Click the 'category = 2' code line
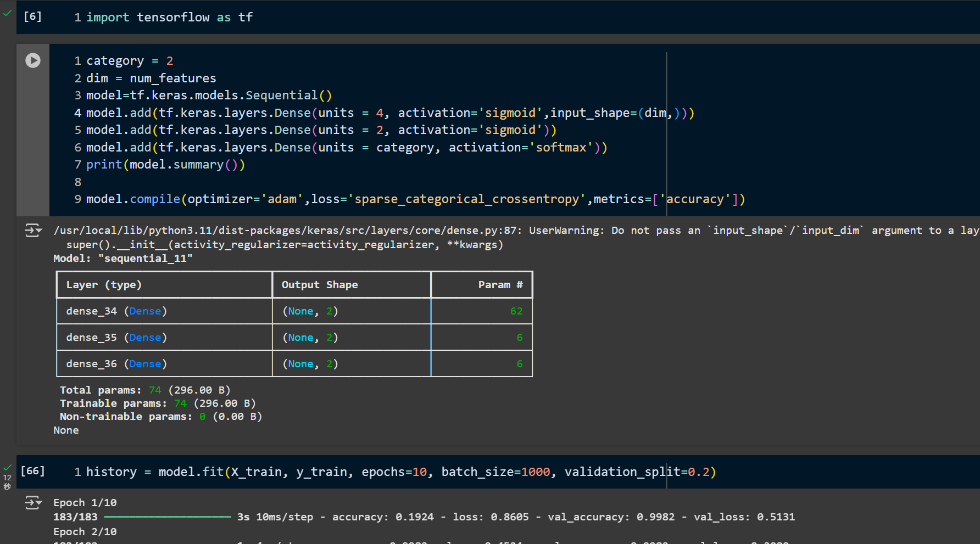 pos(130,60)
